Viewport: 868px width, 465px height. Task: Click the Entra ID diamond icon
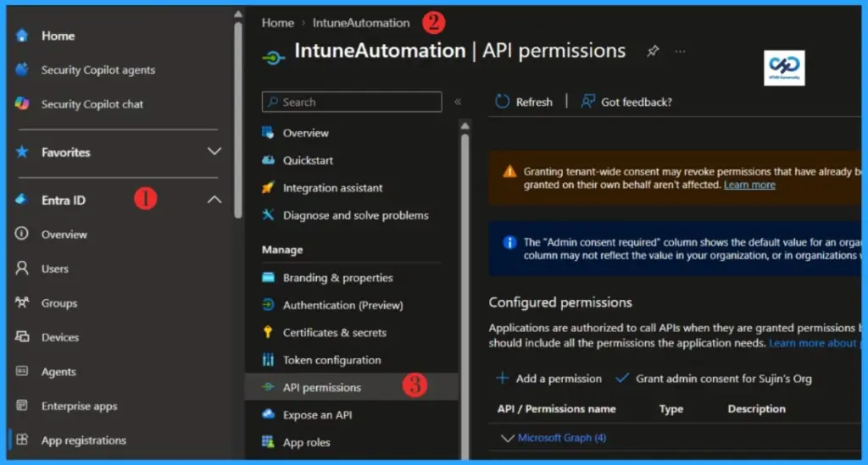tap(21, 200)
